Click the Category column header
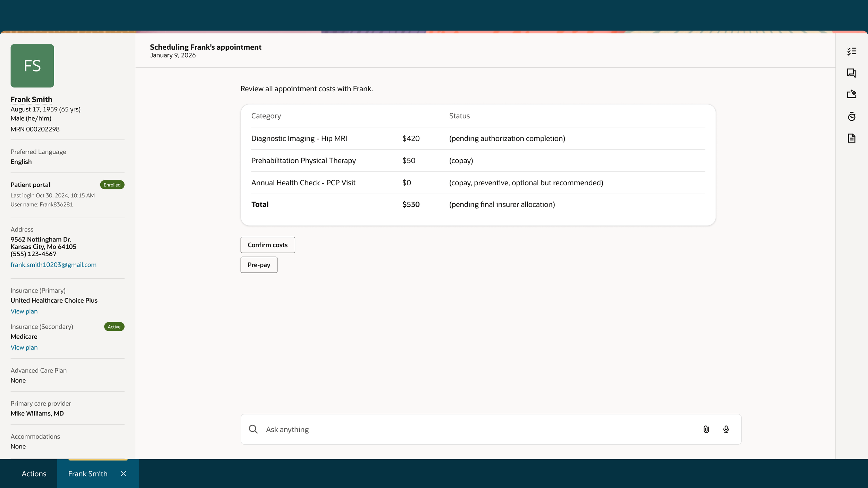This screenshot has width=868, height=488. tap(266, 116)
